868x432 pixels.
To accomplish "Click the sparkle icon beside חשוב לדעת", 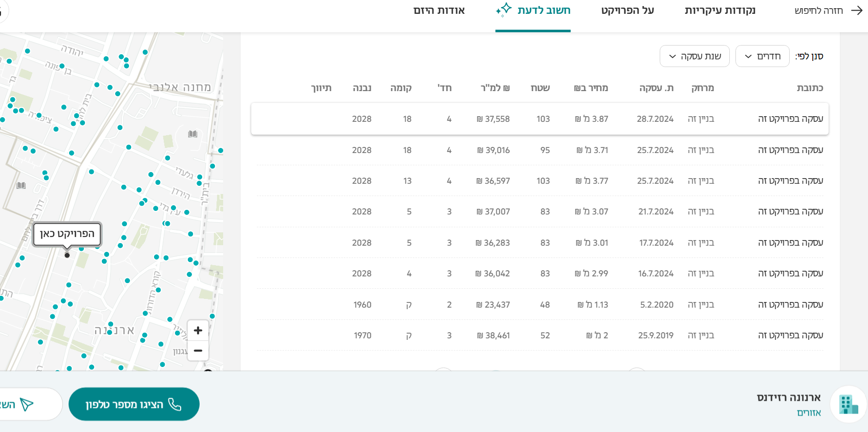I will click(504, 9).
